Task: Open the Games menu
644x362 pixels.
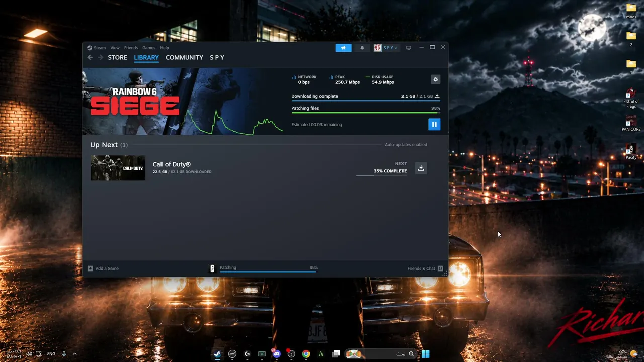Action: coord(148,48)
